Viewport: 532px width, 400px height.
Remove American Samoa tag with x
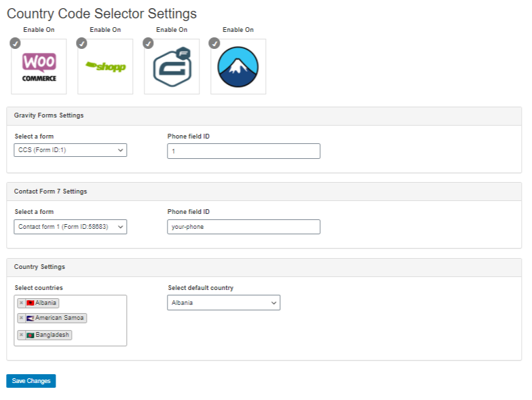tap(22, 318)
